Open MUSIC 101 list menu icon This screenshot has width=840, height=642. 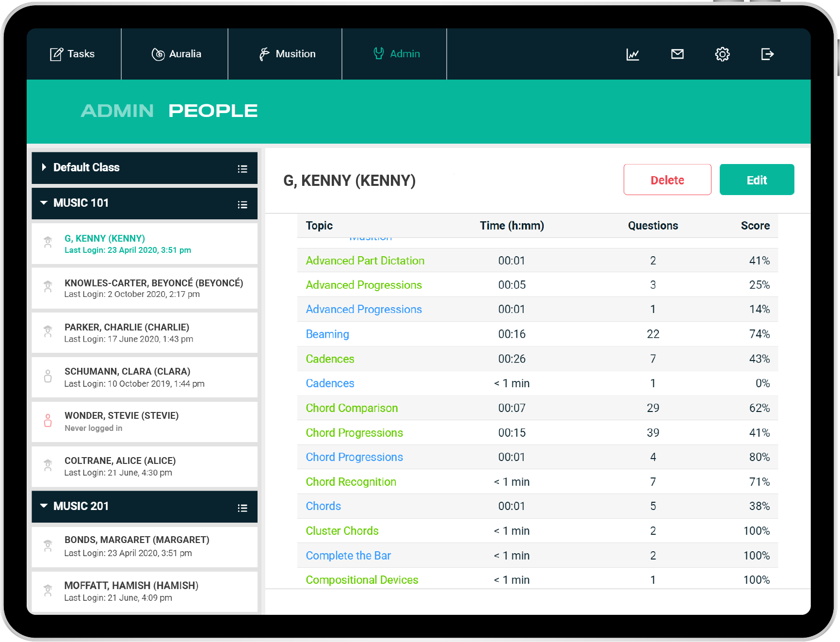click(242, 205)
